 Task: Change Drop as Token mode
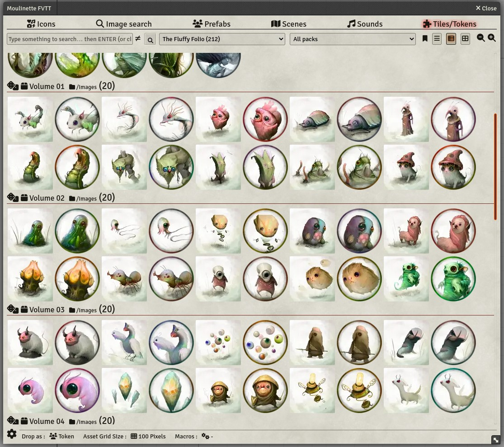(x=62, y=436)
